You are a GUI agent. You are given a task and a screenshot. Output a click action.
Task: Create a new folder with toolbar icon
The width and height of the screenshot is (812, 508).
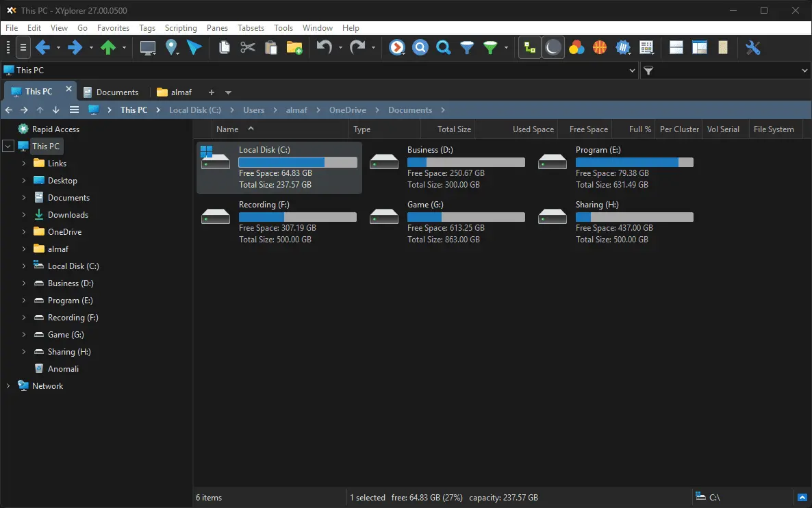[x=294, y=48]
